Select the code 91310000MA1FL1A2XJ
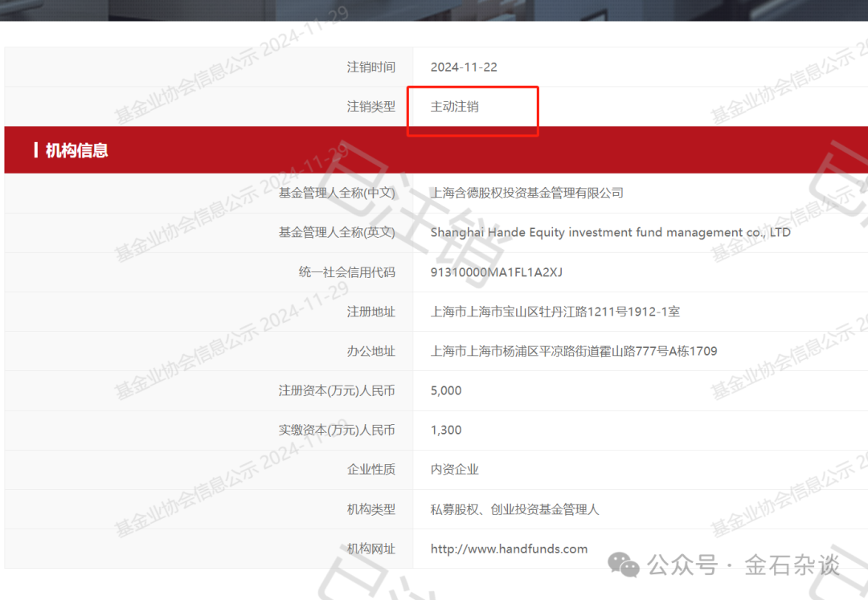The image size is (868, 600). (496, 272)
